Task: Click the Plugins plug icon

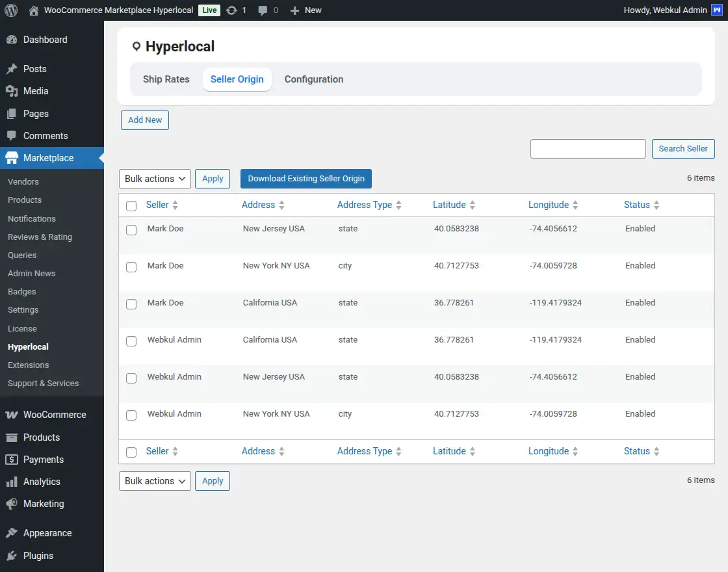Action: coord(12,556)
